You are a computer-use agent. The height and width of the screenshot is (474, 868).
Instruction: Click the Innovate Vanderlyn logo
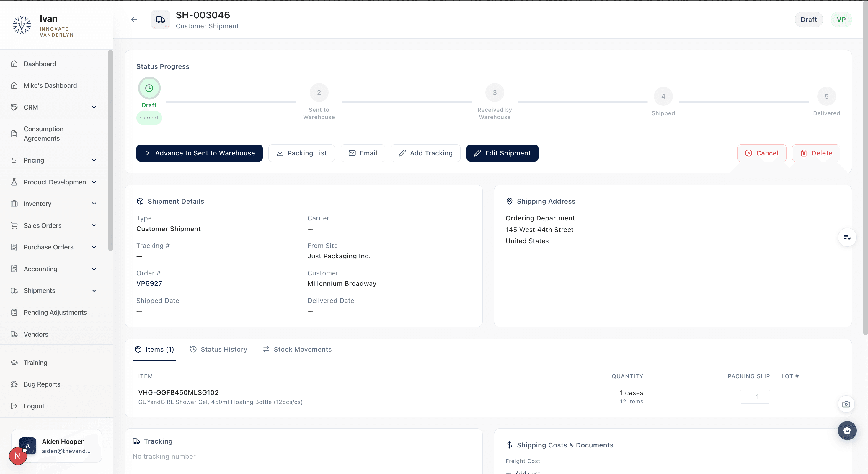click(x=22, y=25)
